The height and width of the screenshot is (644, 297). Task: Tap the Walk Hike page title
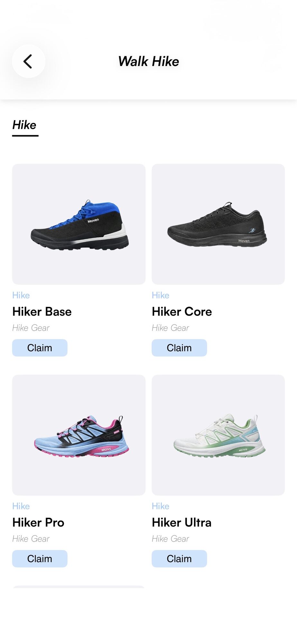click(149, 61)
